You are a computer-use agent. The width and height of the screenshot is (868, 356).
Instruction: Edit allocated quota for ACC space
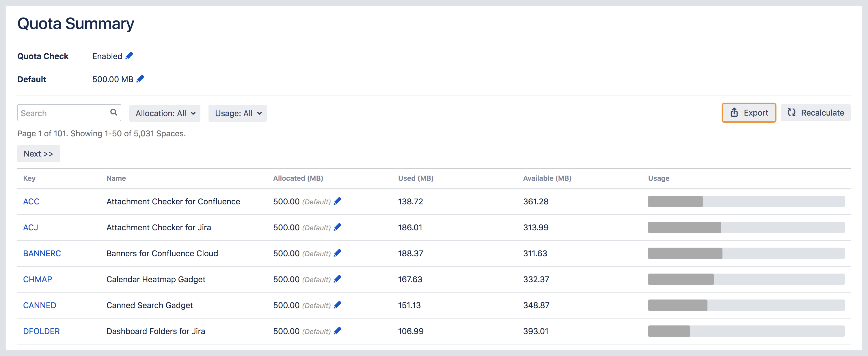[337, 201]
